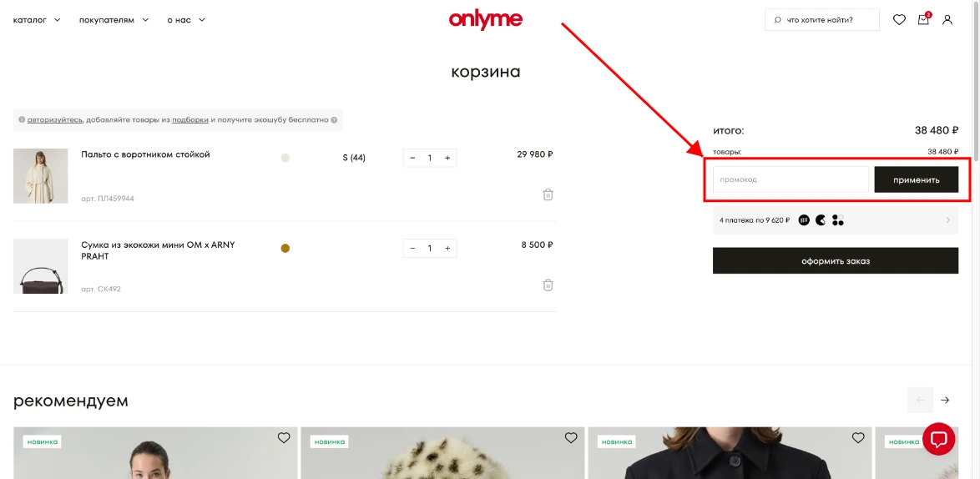Image resolution: width=980 pixels, height=479 pixels.
Task: Open the coat product thumbnail
Action: (x=41, y=176)
